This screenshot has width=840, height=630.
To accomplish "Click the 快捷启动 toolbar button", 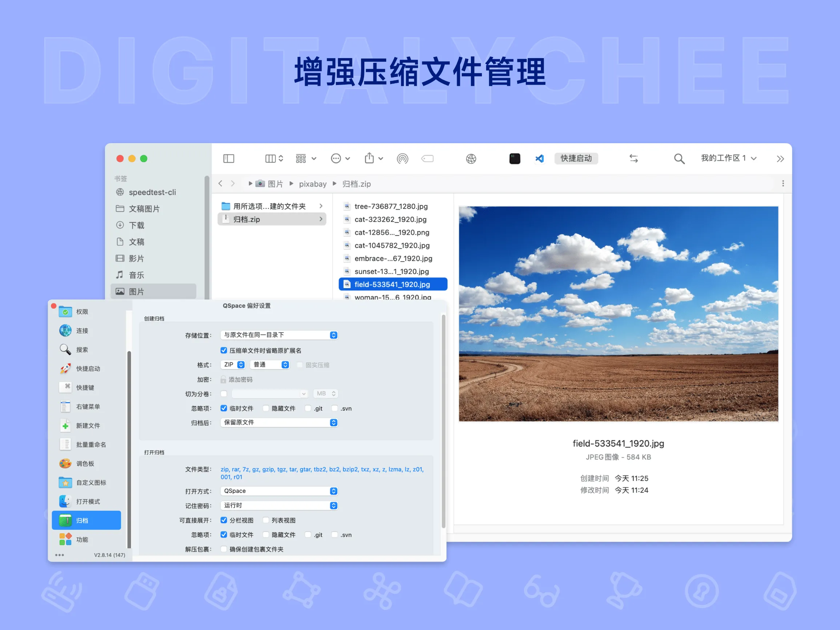I will (x=576, y=158).
